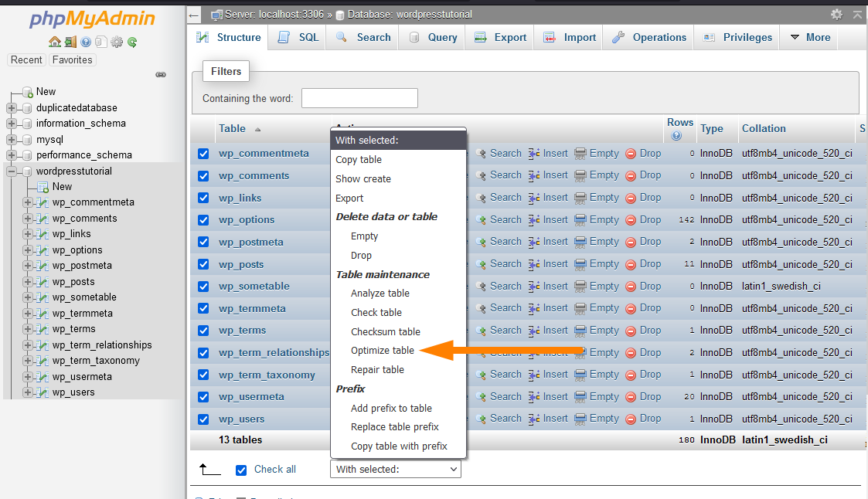
Task: Click Insert icon in the wp_termmeta row
Action: coord(533,309)
